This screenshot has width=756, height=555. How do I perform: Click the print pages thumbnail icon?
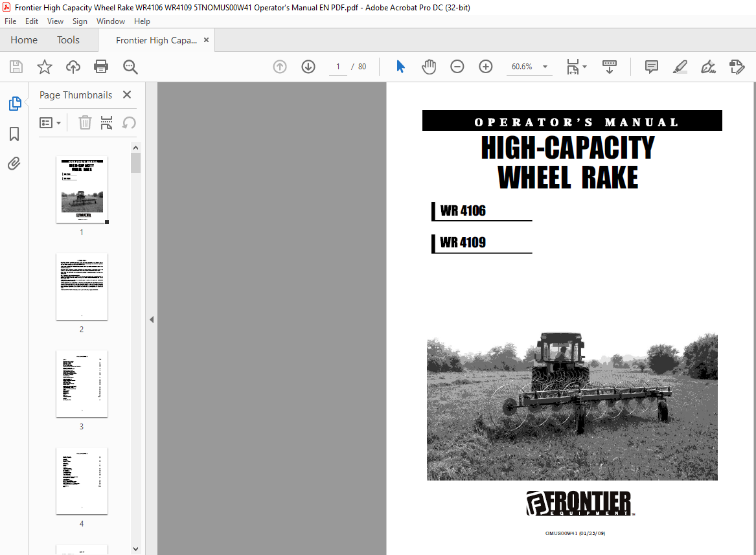point(106,122)
